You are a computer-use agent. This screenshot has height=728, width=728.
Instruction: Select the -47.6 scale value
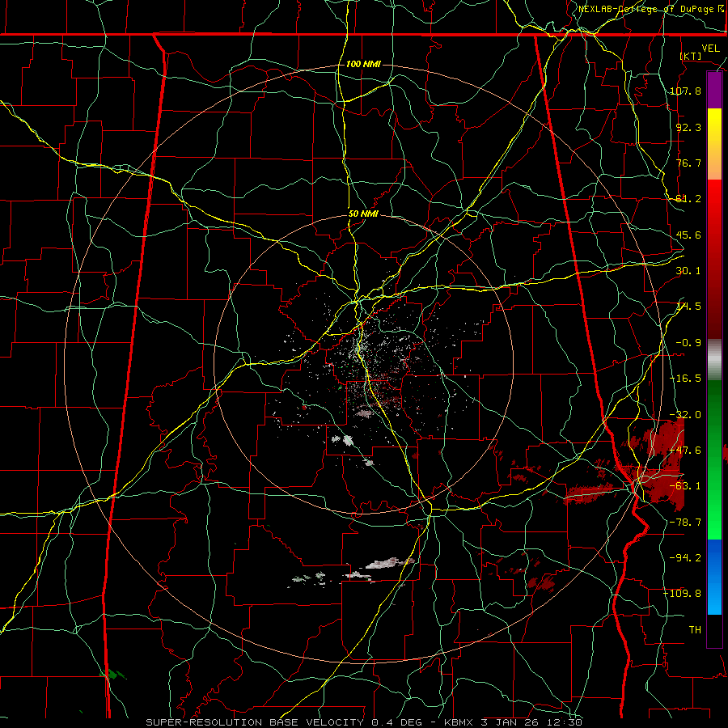click(x=685, y=450)
